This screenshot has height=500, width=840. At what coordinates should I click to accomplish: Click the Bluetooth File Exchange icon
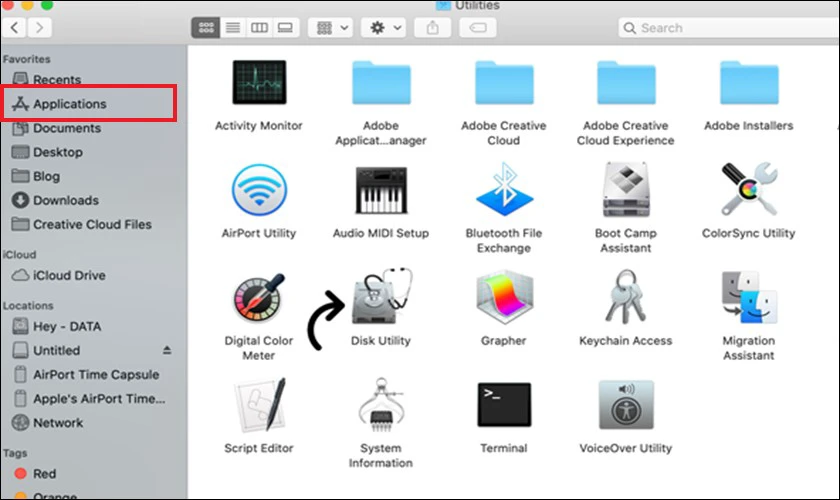[504, 189]
